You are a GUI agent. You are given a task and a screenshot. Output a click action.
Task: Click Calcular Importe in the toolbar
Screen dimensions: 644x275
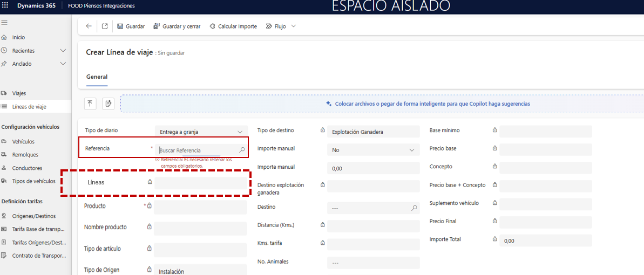click(x=233, y=26)
